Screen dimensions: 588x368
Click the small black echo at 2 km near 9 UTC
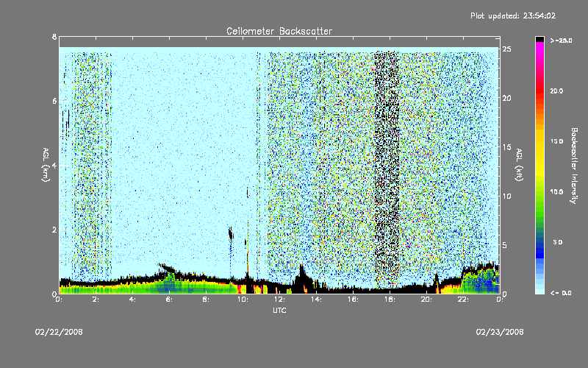(x=231, y=233)
